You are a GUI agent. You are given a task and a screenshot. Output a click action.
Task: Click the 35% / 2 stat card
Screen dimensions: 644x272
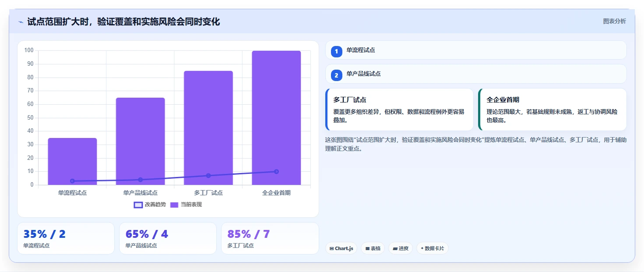pyautogui.click(x=66, y=238)
